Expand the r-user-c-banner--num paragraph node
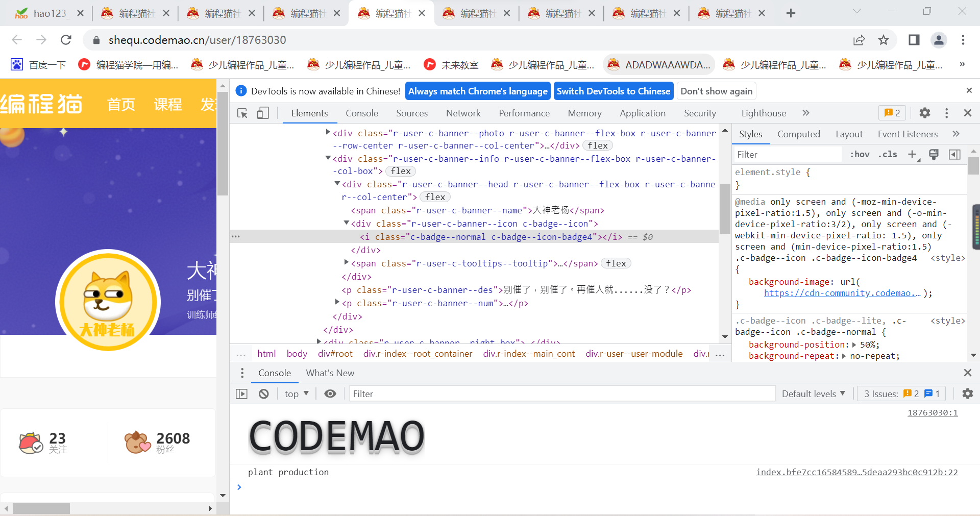Viewport: 980px width, 516px height. point(337,302)
